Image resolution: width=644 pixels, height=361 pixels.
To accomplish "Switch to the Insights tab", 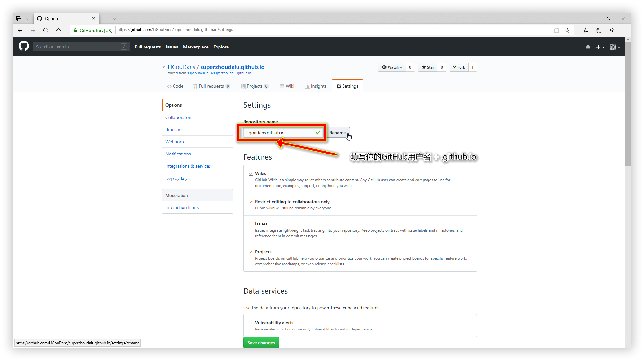I will click(x=315, y=86).
